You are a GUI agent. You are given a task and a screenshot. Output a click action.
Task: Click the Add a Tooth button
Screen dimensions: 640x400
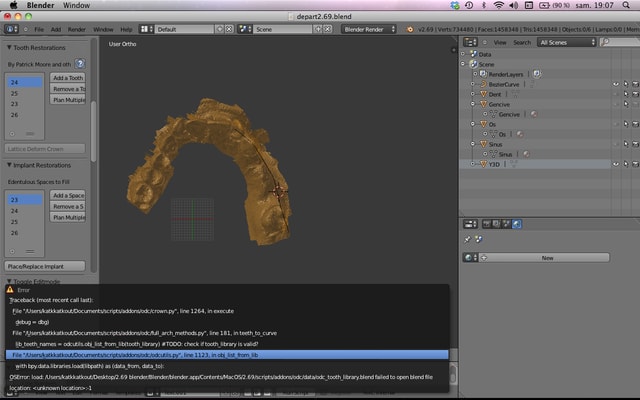[69, 78]
